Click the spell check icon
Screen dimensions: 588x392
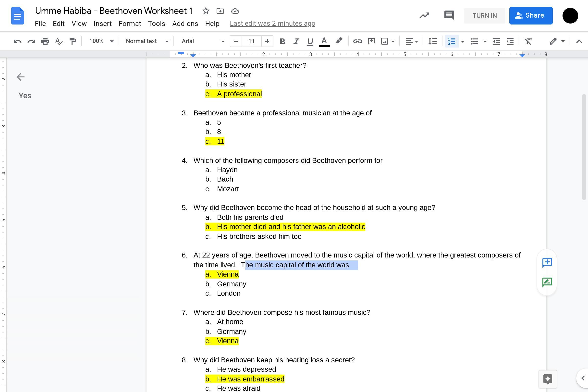pyautogui.click(x=59, y=41)
